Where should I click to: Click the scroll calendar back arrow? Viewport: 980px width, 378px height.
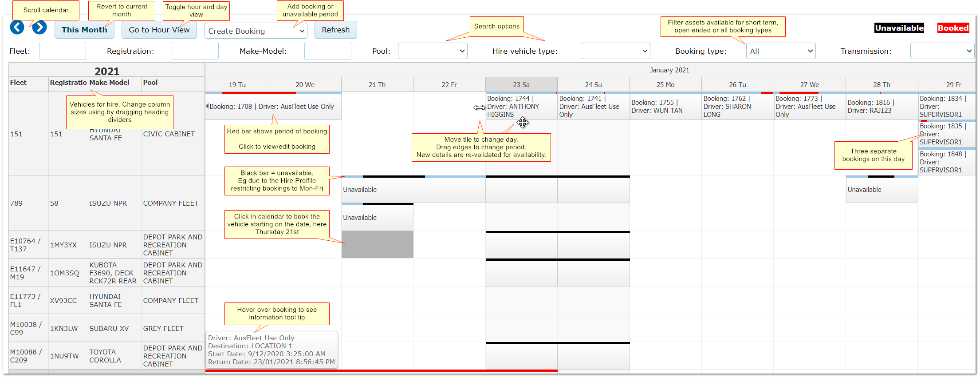pyautogui.click(x=17, y=28)
